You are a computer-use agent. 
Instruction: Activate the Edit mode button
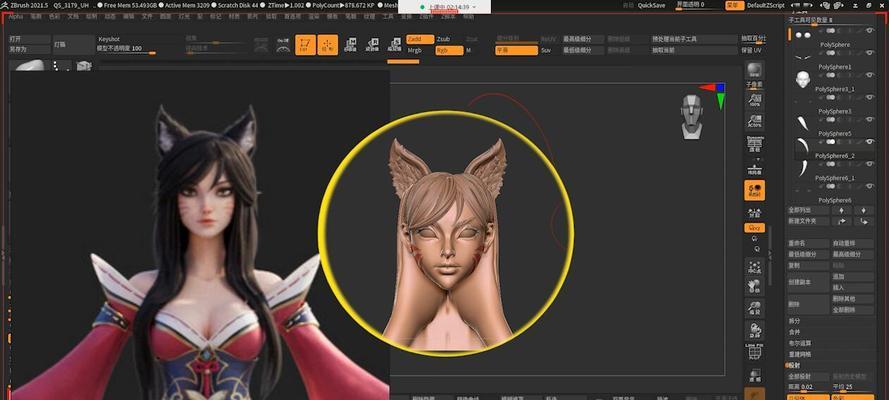[306, 45]
